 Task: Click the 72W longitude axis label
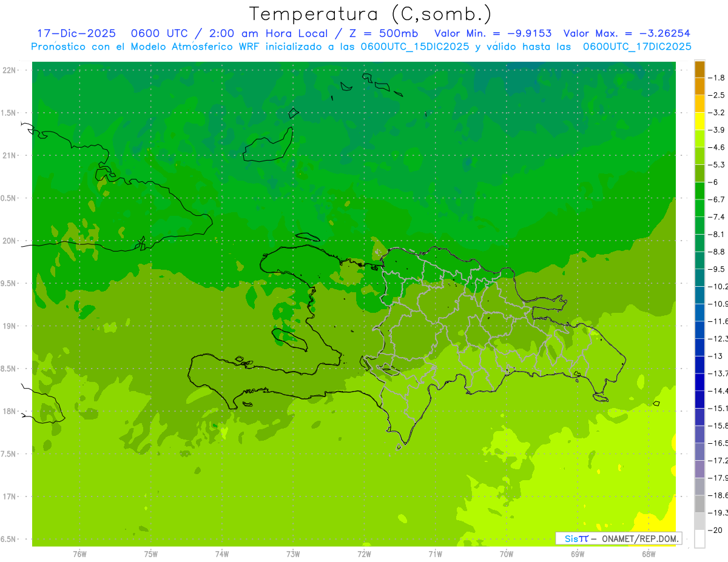click(364, 554)
